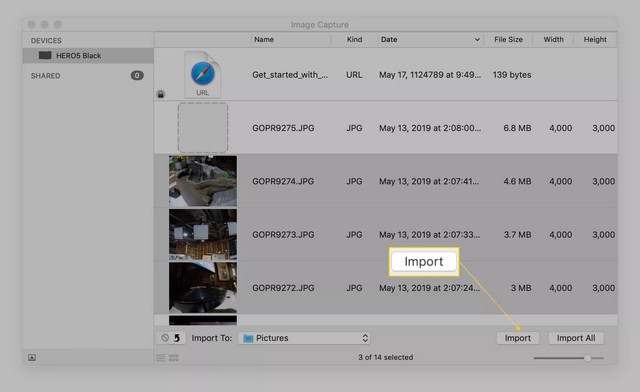Select HERO5 Black camera icon in Devices
Image resolution: width=640 pixels, height=392 pixels.
pyautogui.click(x=45, y=56)
